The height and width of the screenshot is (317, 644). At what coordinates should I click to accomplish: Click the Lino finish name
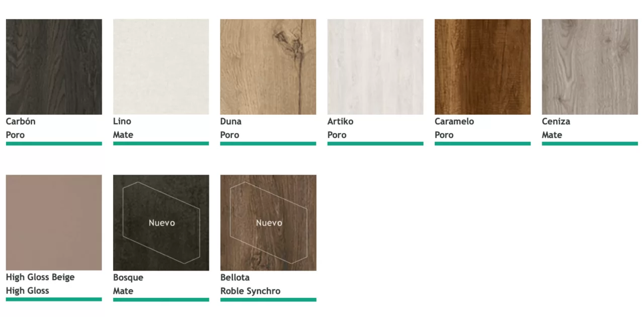coord(122,121)
